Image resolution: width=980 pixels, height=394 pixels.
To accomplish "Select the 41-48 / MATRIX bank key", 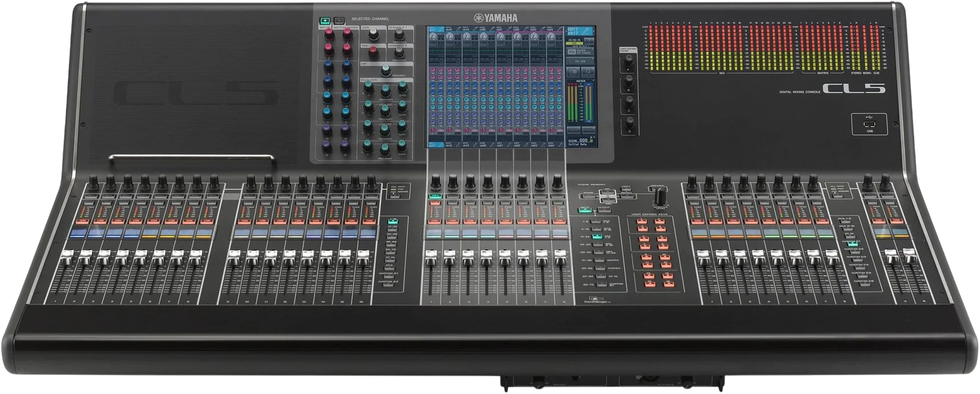I will coord(599,260).
